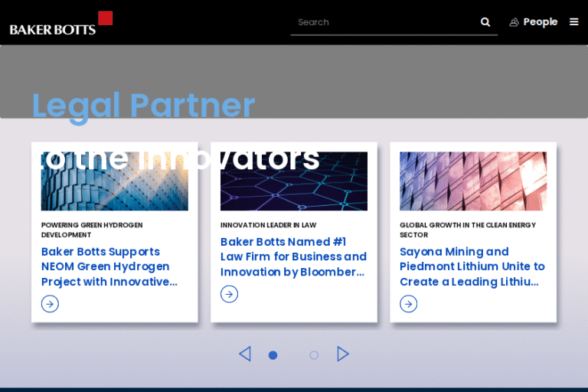Click arrow icon under Sayona Mining card

(408, 304)
